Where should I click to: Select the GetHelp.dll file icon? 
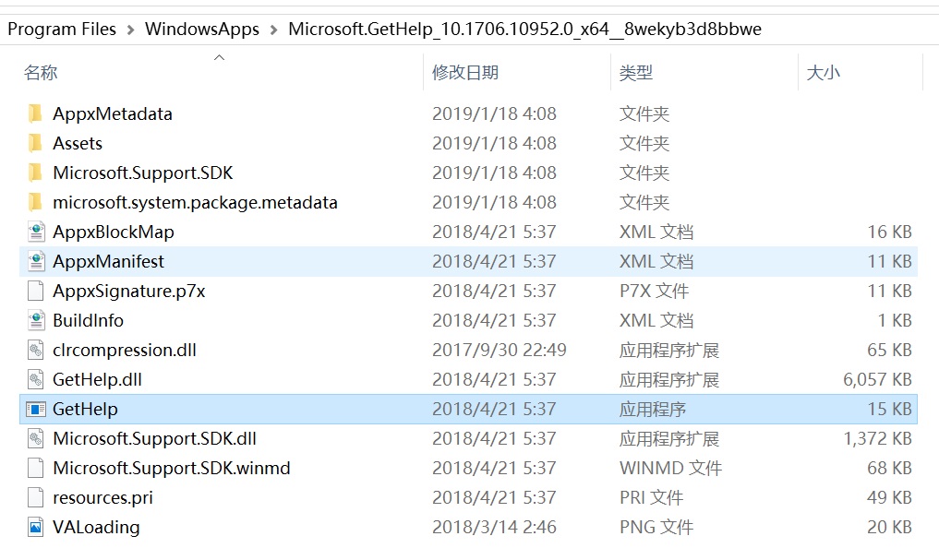(x=35, y=379)
